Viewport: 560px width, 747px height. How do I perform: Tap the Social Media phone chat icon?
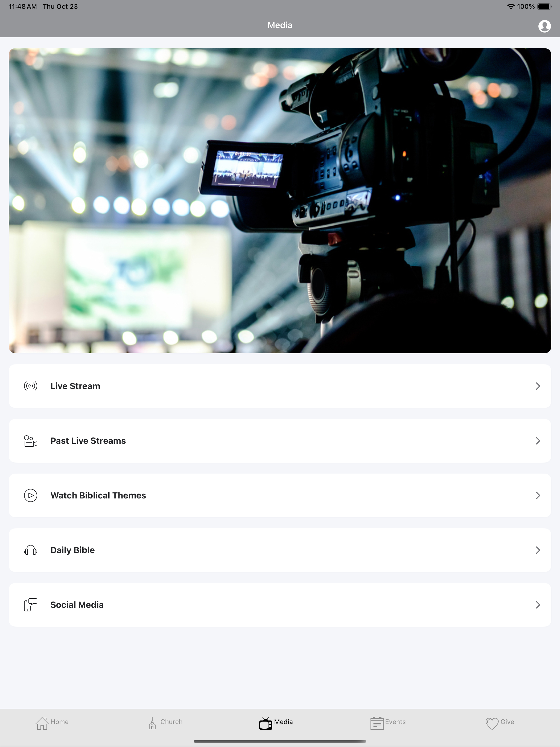(30, 605)
